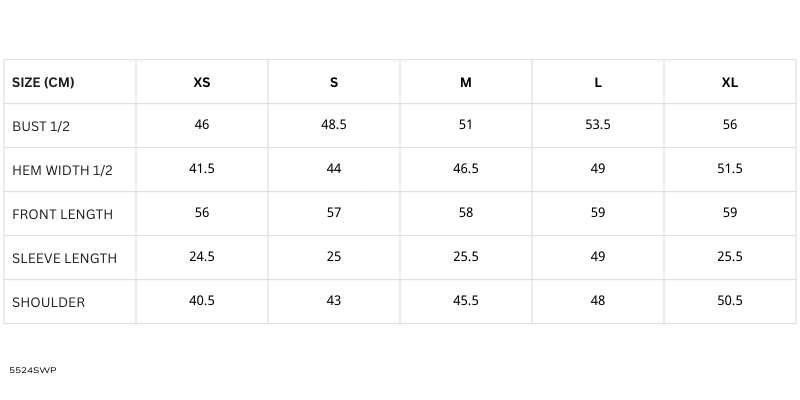The image size is (800, 400).
Task: Click the L size column header
Action: (598, 82)
